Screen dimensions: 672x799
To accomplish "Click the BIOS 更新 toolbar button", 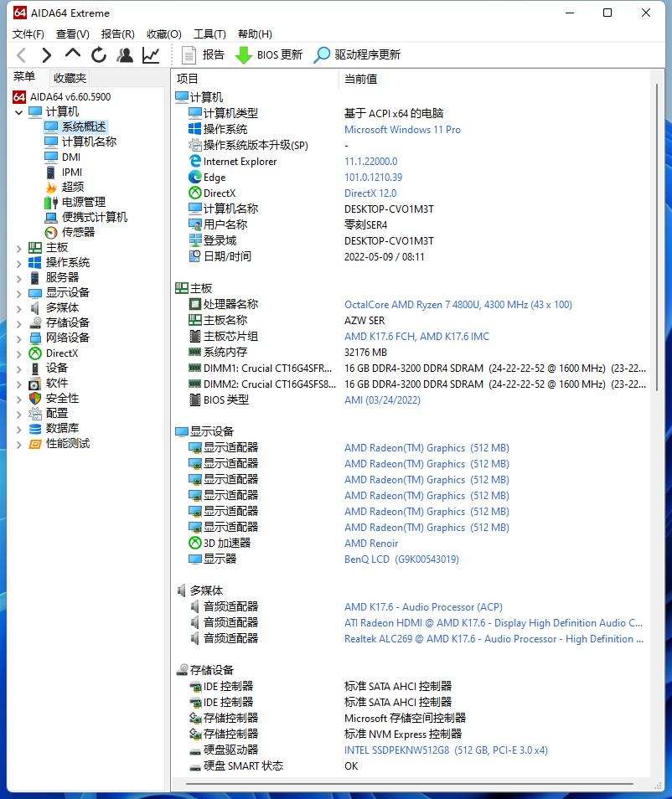I will click(x=269, y=54).
